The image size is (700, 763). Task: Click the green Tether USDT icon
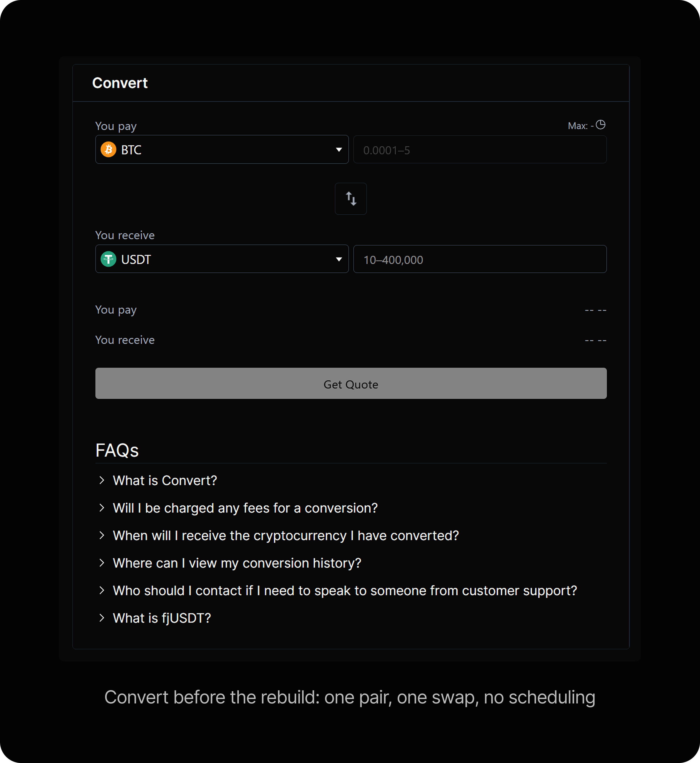(108, 259)
